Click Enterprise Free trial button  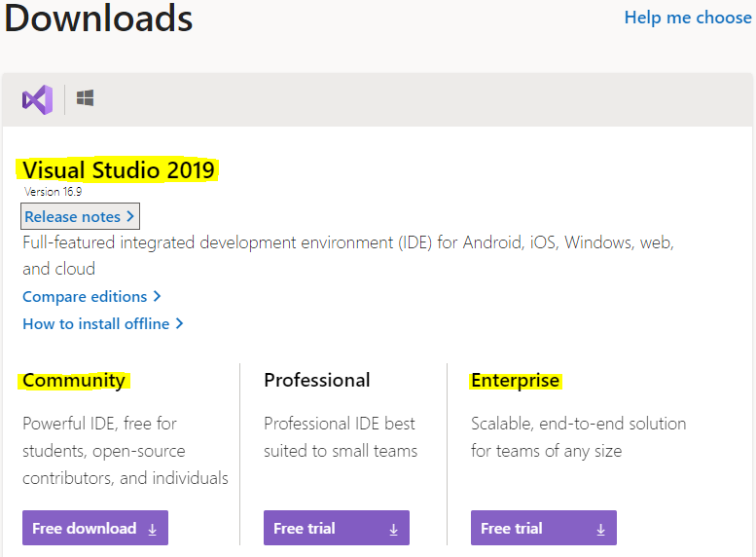(x=543, y=528)
